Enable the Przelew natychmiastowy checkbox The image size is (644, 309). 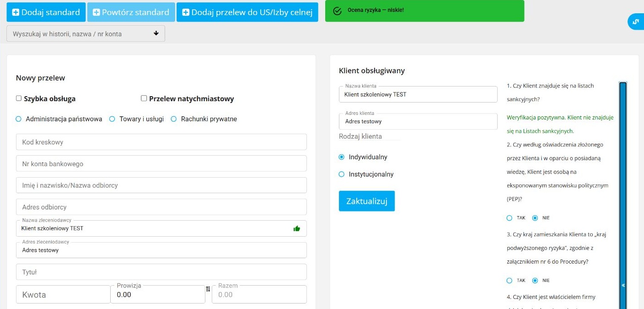(x=144, y=98)
